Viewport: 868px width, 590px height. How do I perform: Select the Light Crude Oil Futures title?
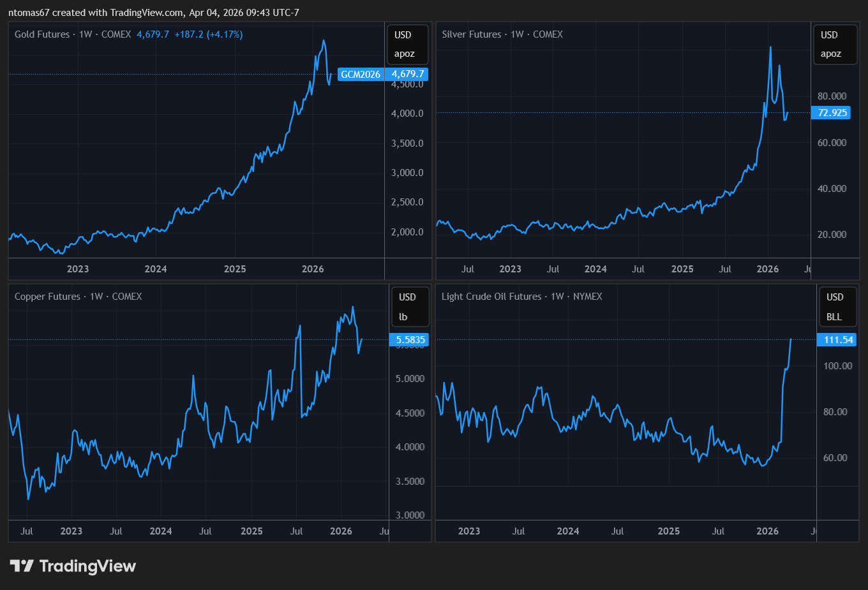point(491,297)
